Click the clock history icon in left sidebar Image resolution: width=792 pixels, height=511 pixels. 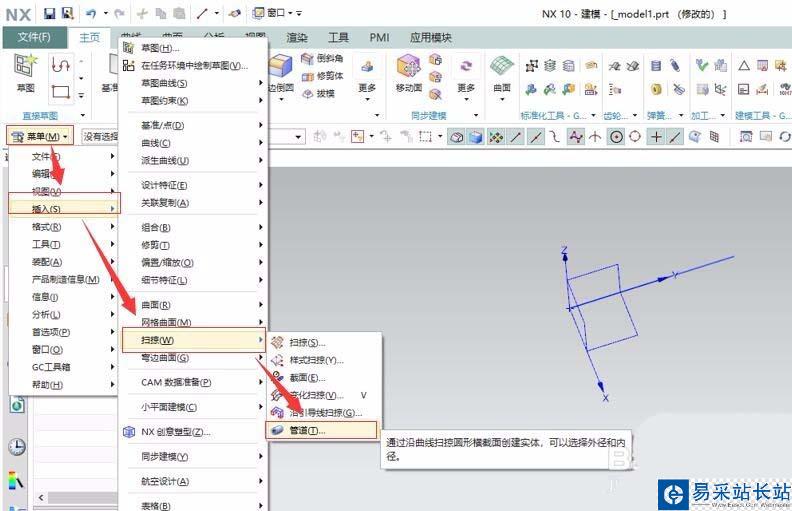pyautogui.click(x=16, y=447)
